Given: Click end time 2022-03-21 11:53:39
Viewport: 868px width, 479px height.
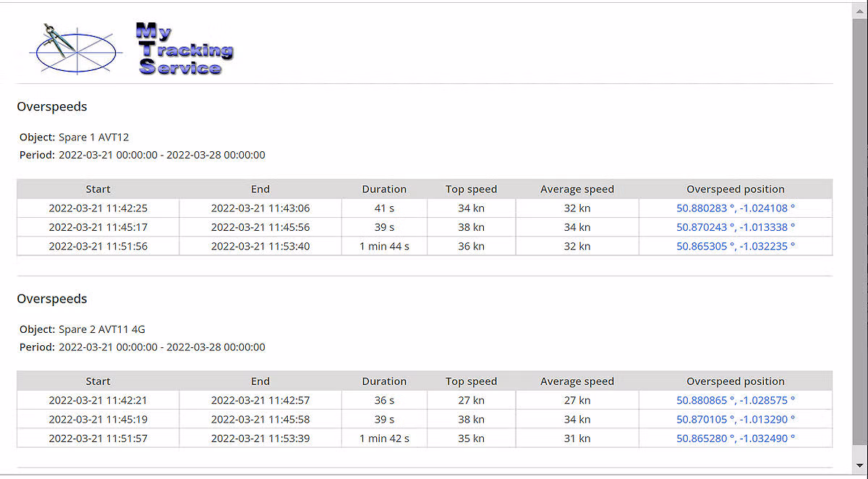Looking at the screenshot, I should (x=260, y=438).
